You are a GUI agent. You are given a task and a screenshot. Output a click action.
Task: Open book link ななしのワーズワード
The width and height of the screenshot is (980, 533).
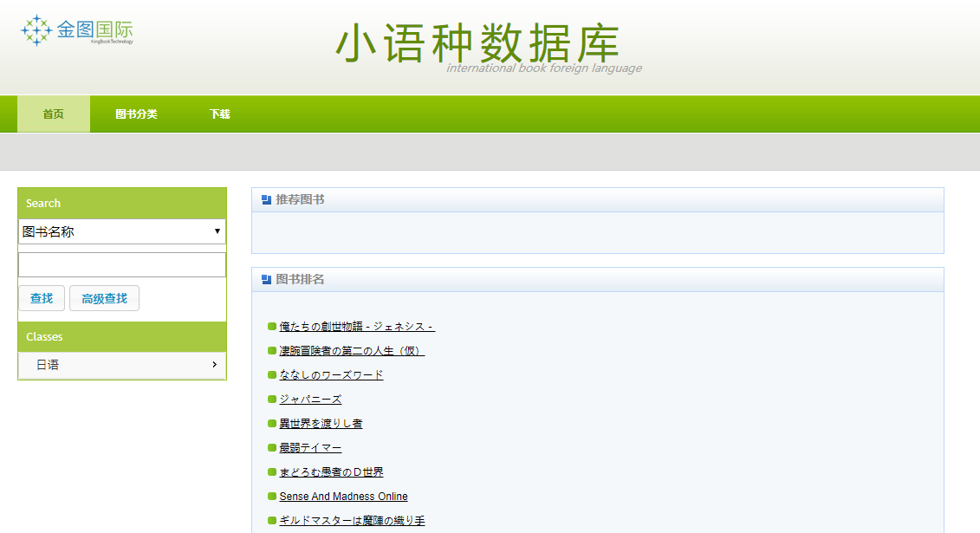click(x=331, y=375)
